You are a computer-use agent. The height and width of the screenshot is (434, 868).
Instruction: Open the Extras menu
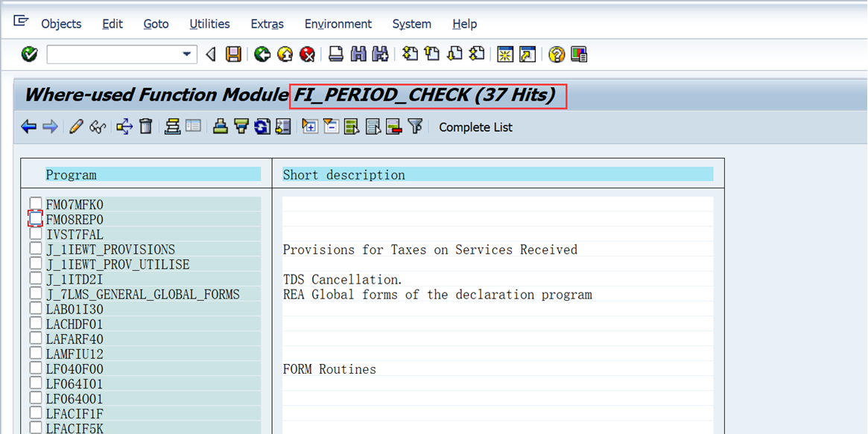coord(267,24)
